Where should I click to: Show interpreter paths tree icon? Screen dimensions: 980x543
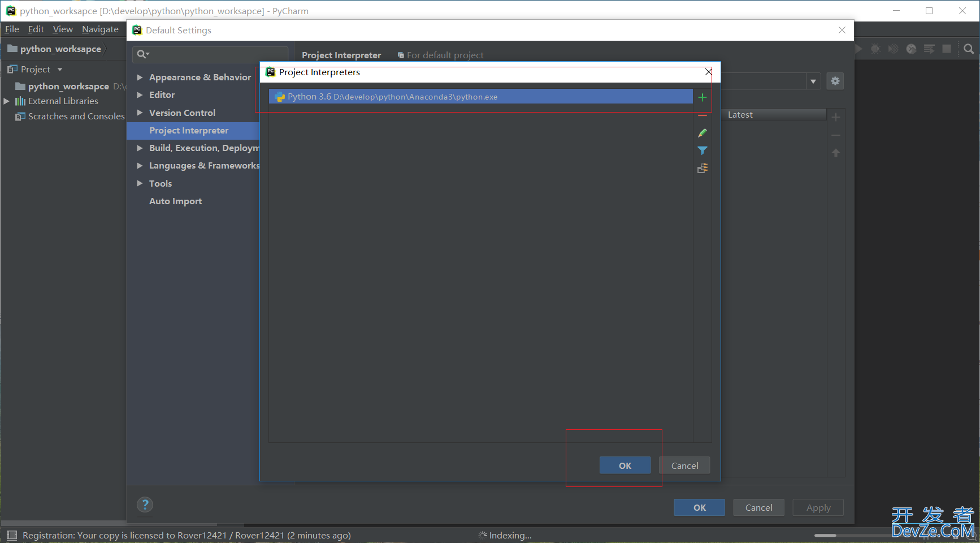703,168
